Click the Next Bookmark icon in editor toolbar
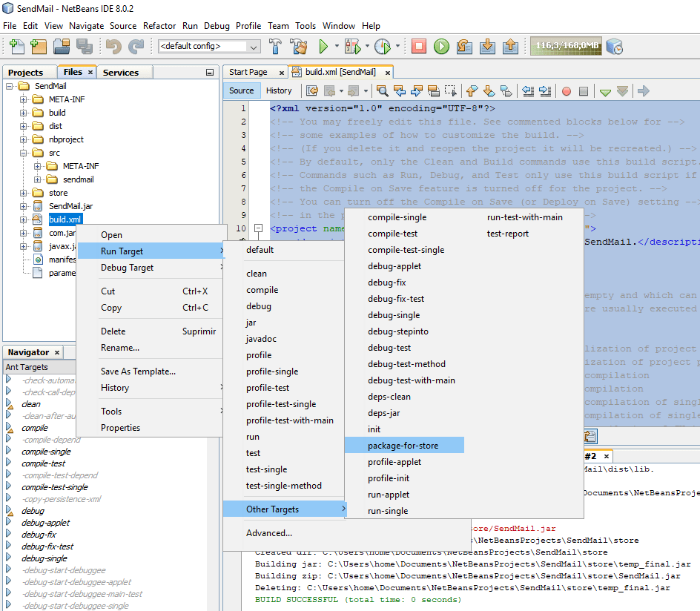The image size is (700, 611). coord(489,90)
